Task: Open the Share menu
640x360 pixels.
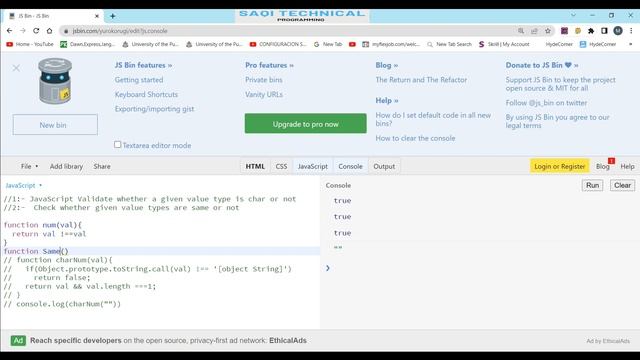Action: click(x=102, y=166)
